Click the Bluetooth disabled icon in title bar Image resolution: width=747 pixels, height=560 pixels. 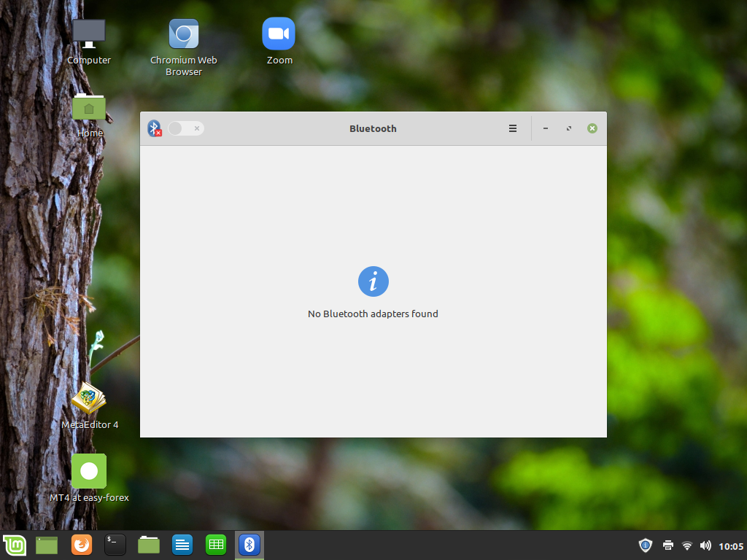click(x=154, y=128)
